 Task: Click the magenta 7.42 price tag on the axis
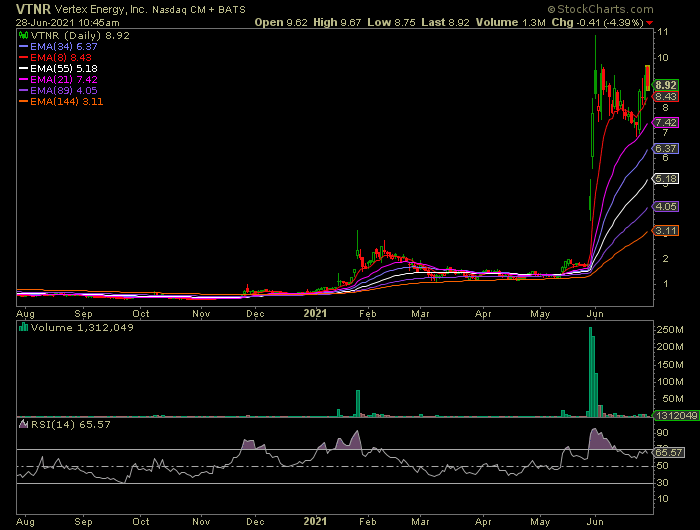tap(666, 122)
